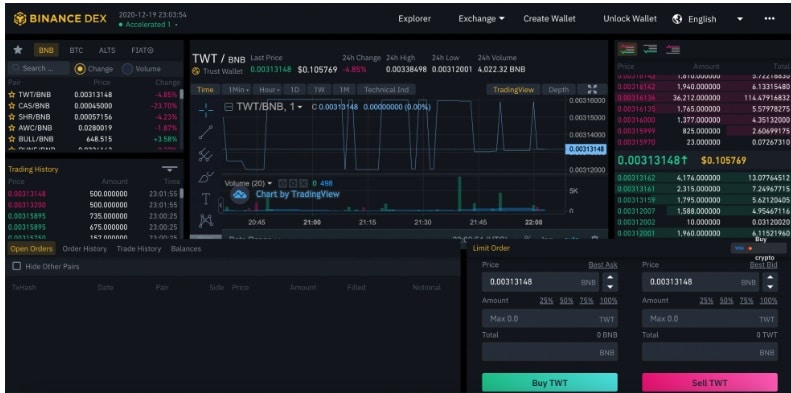791x393 pixels.
Task: Switch to Order History tab
Action: point(84,248)
